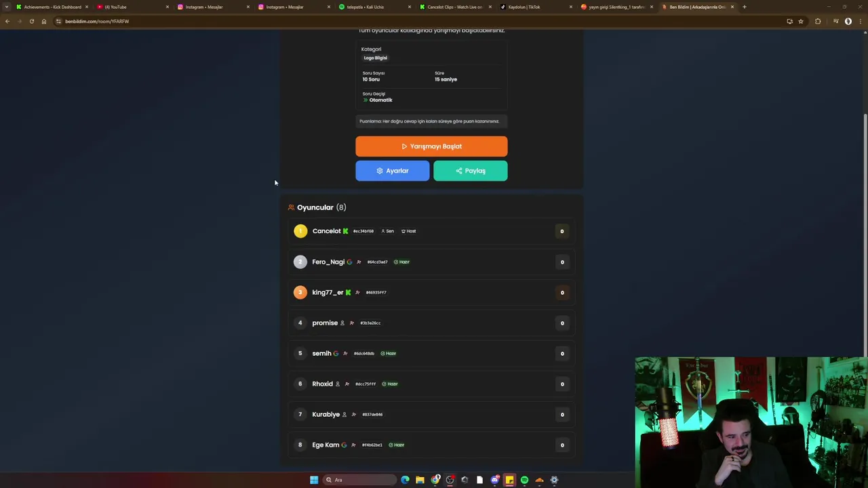Image resolution: width=868 pixels, height=488 pixels.
Task: Click the 10 Soru question count
Action: click(371, 79)
